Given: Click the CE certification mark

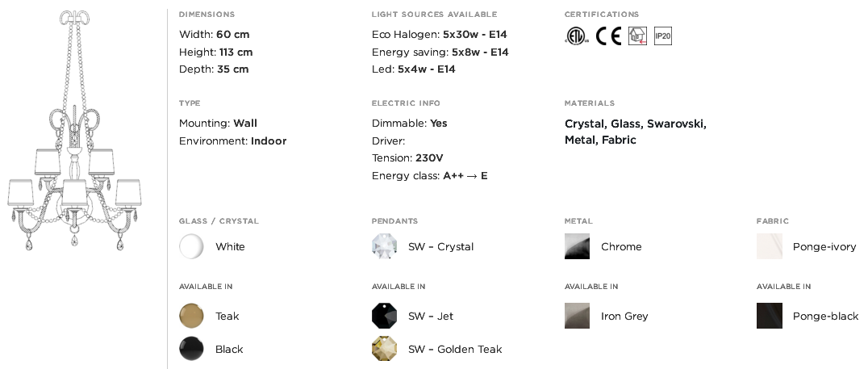Looking at the screenshot, I should (x=608, y=36).
